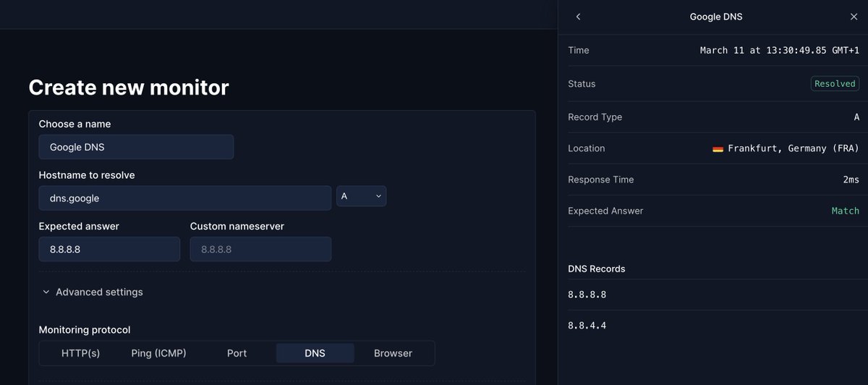
Task: Choose the DNS protocol tab
Action: point(315,353)
